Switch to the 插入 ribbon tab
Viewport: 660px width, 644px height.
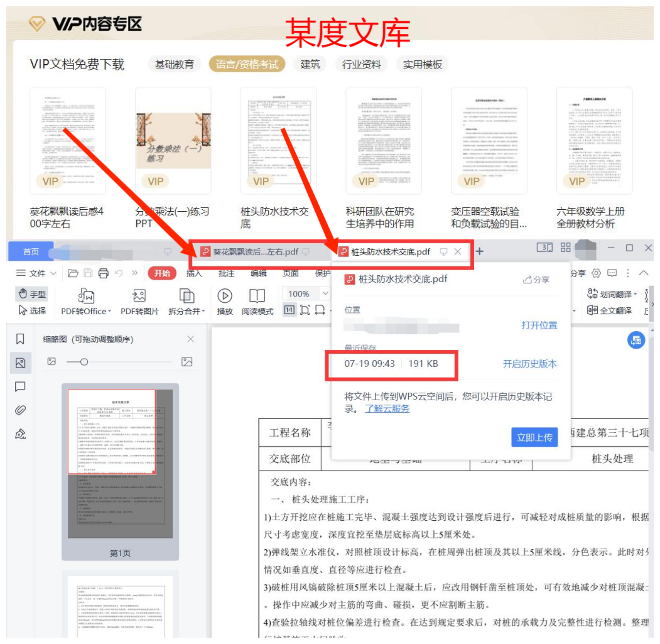(x=194, y=273)
